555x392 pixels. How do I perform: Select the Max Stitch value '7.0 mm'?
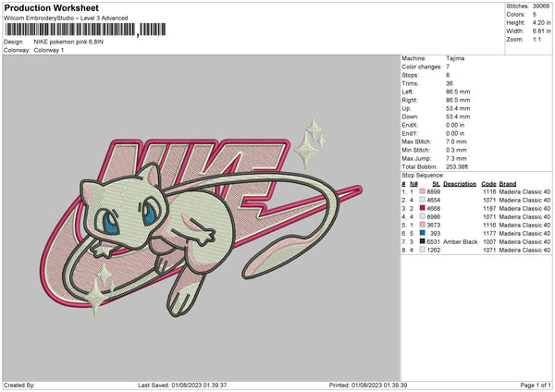456,141
